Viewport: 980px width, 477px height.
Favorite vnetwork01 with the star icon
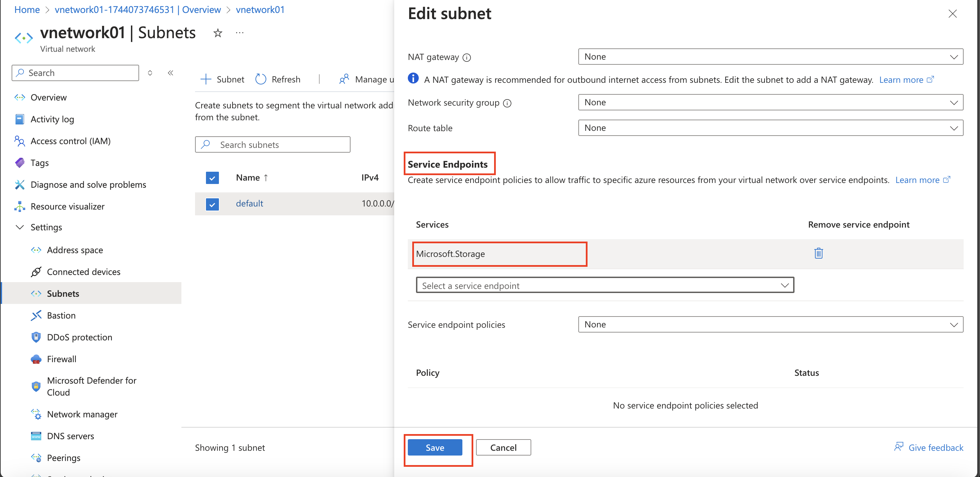coord(218,33)
